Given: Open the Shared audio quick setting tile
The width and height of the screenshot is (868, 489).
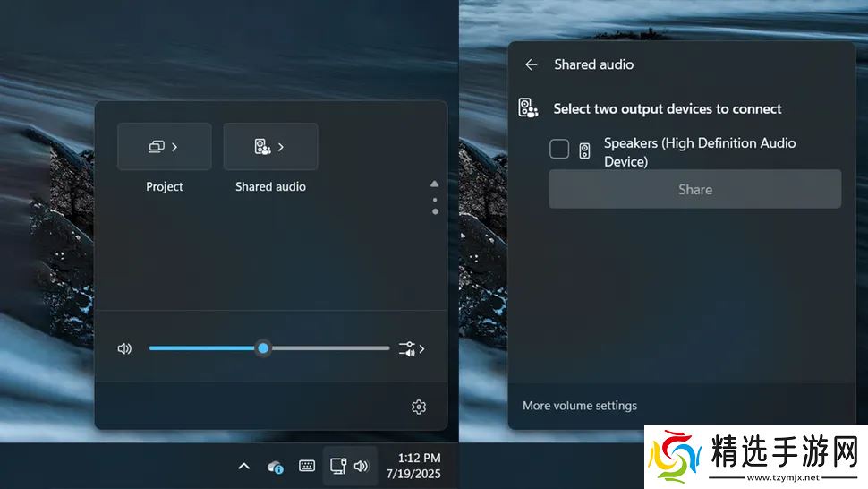Looking at the screenshot, I should click(270, 147).
